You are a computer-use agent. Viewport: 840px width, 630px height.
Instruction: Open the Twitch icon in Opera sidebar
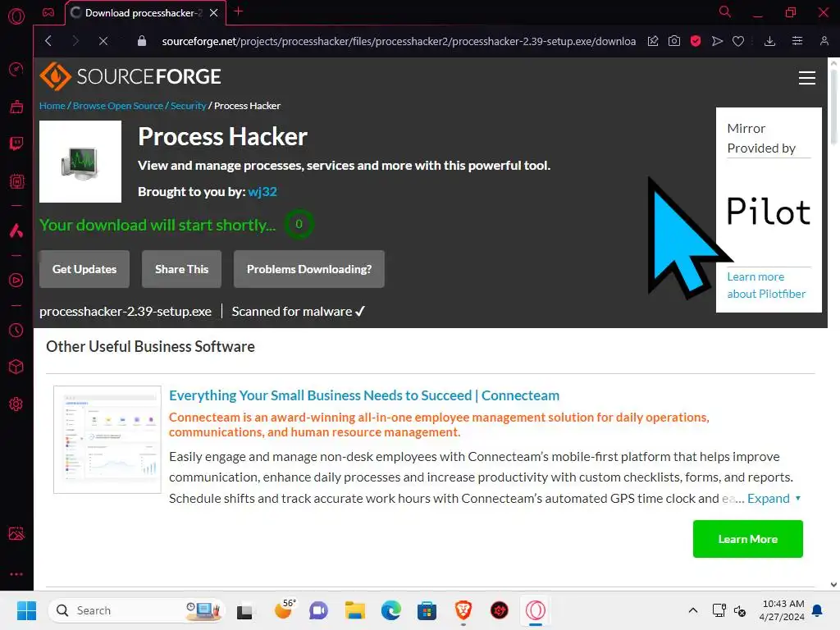coord(16,144)
